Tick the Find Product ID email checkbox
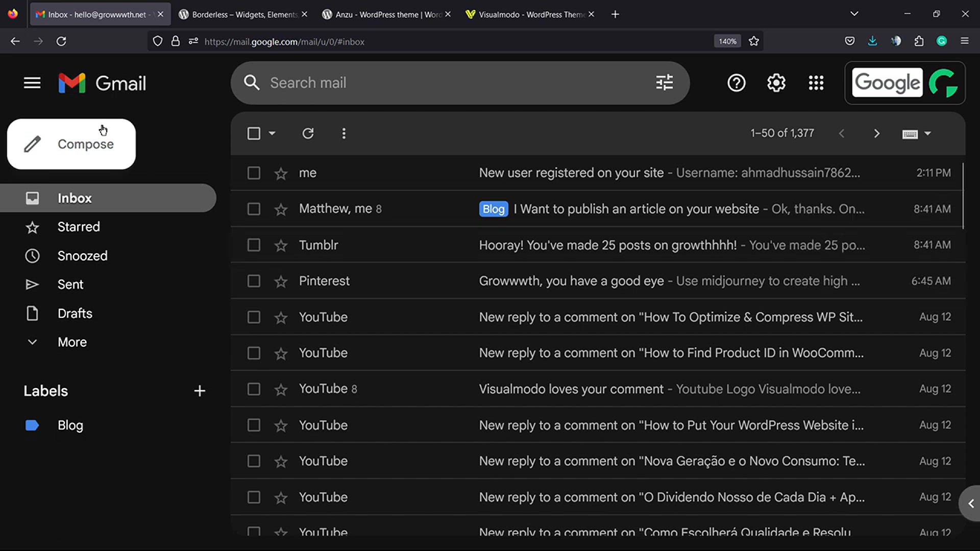The image size is (980, 551). tap(254, 353)
